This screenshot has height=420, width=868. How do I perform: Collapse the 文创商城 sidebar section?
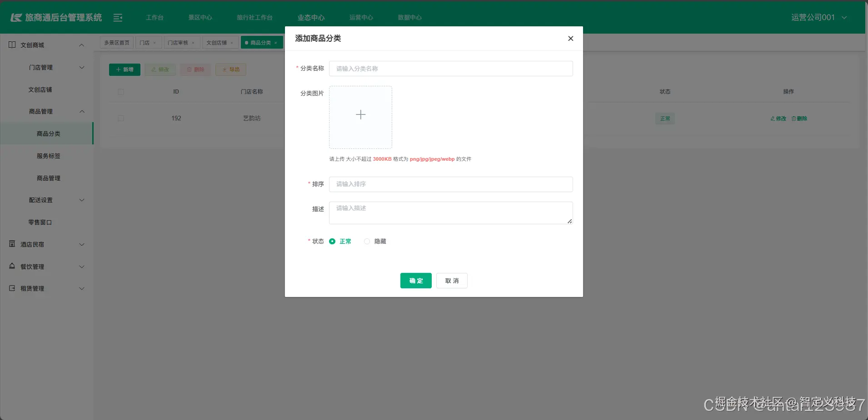[82, 45]
